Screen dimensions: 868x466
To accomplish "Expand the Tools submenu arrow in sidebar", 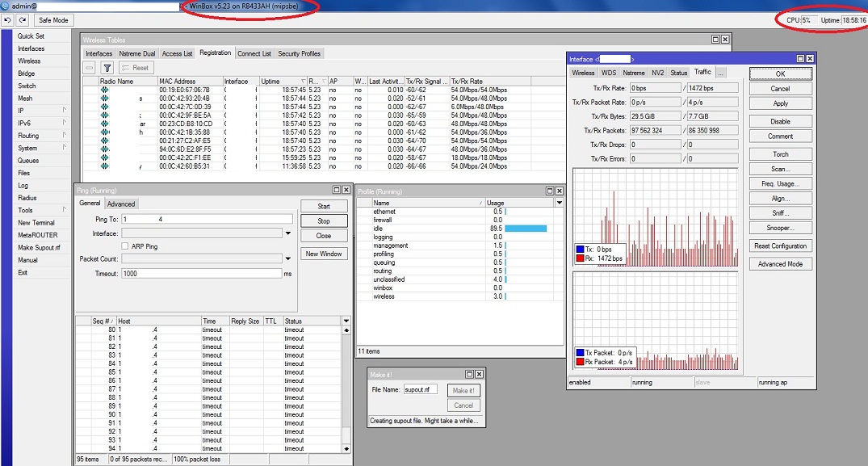I will click(x=65, y=210).
